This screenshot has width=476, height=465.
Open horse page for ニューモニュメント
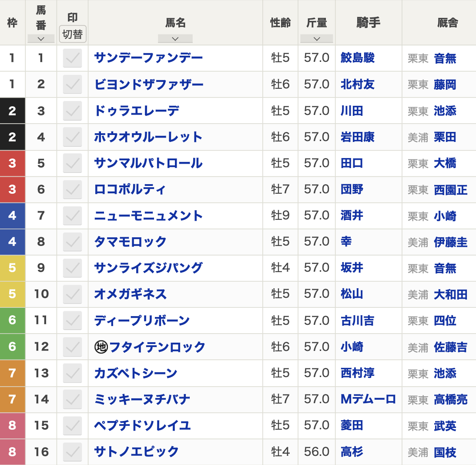pos(148,216)
